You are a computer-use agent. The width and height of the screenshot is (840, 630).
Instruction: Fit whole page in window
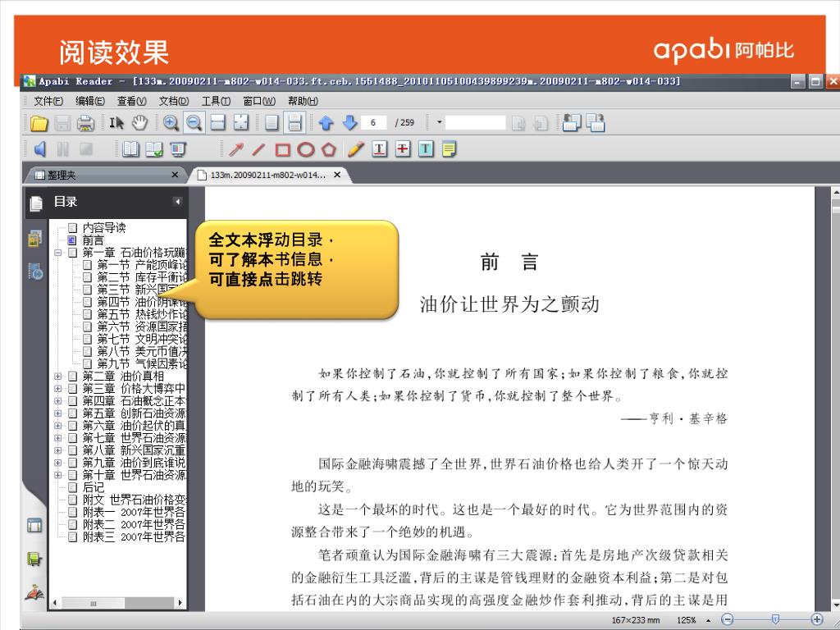coord(241,123)
